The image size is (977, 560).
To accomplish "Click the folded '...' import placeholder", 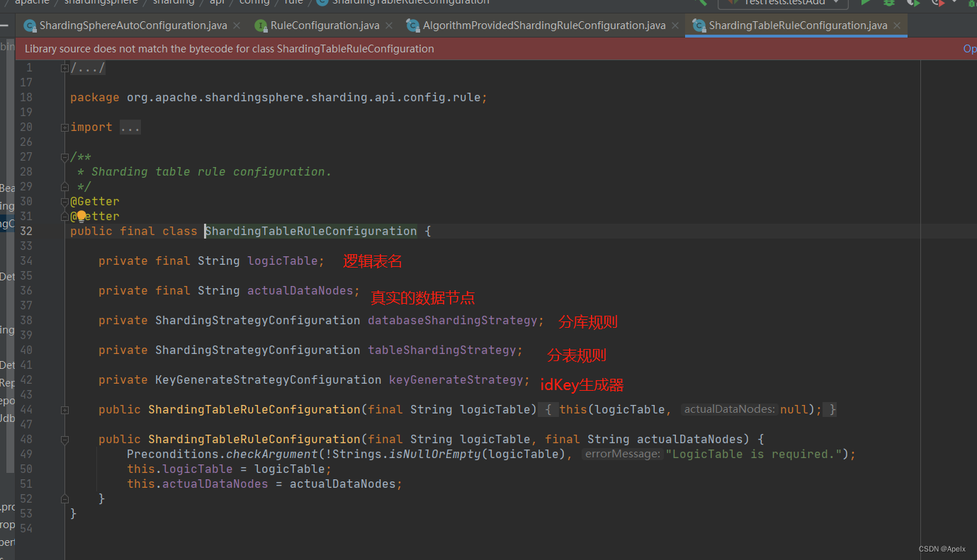I will click(130, 127).
